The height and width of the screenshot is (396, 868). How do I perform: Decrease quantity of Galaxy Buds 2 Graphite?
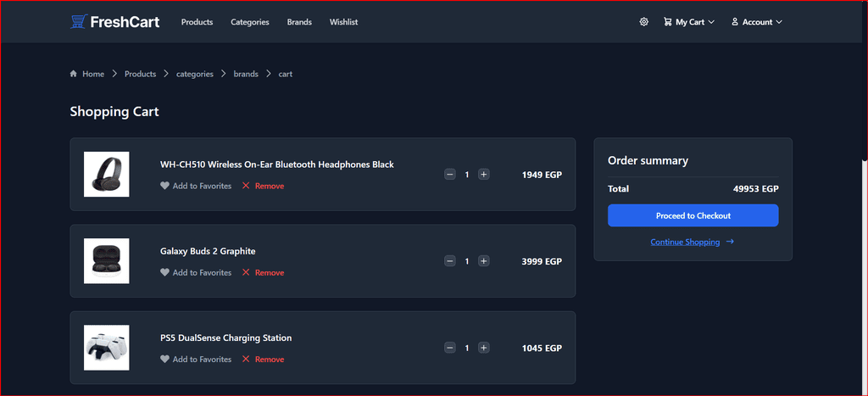coord(450,261)
